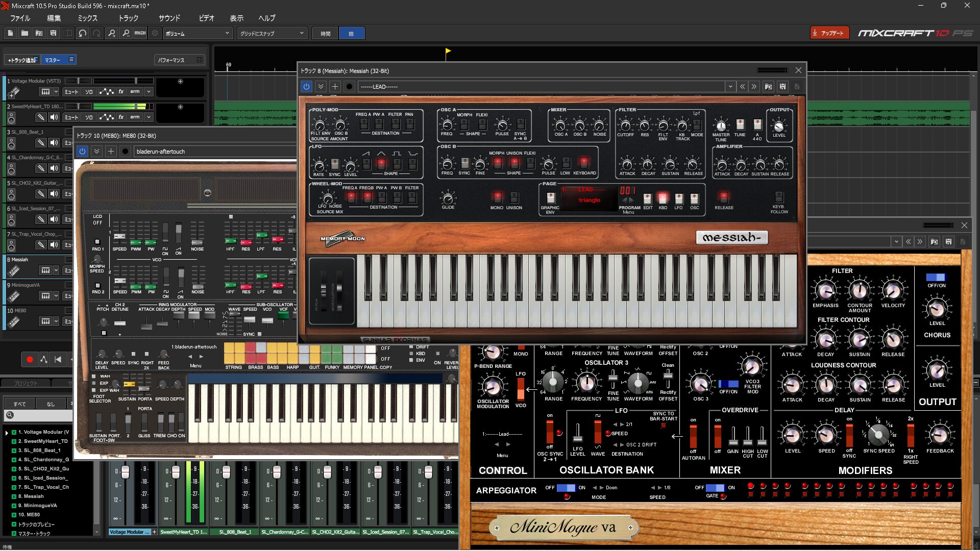Screen dimensions: 980x551
Task: Click the Open Project folder icon
Action: tap(24, 33)
